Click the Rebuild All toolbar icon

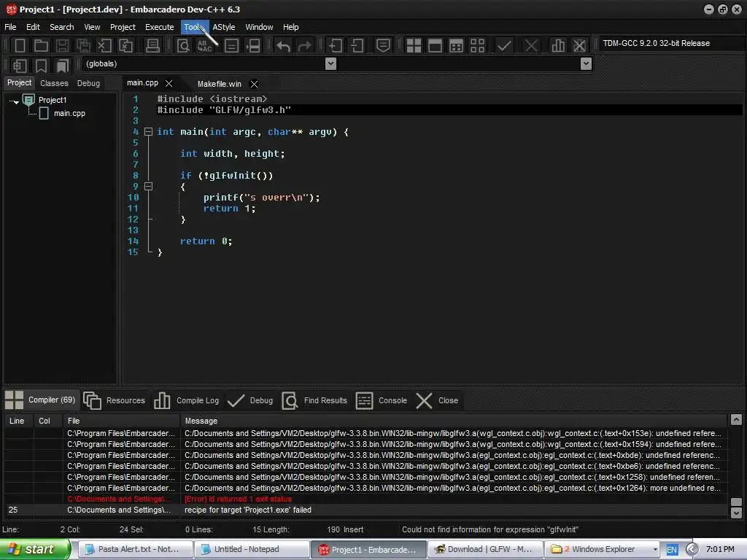pos(477,46)
